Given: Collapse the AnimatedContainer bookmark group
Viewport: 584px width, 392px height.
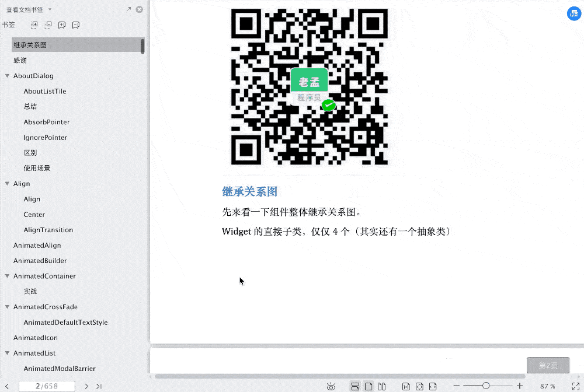Looking at the screenshot, I should [x=7, y=276].
